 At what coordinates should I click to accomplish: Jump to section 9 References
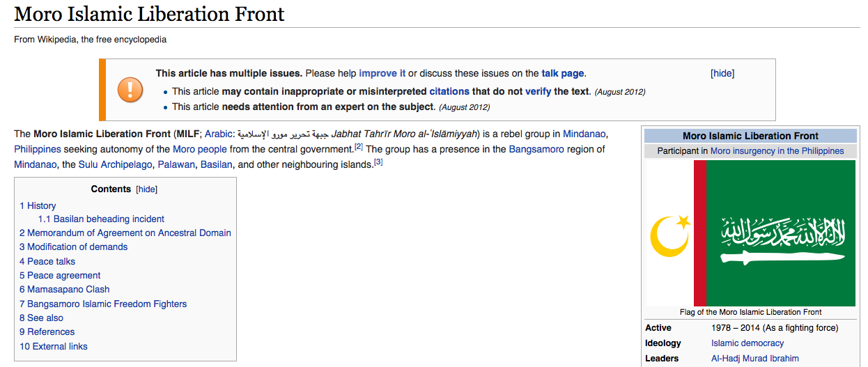click(x=47, y=331)
